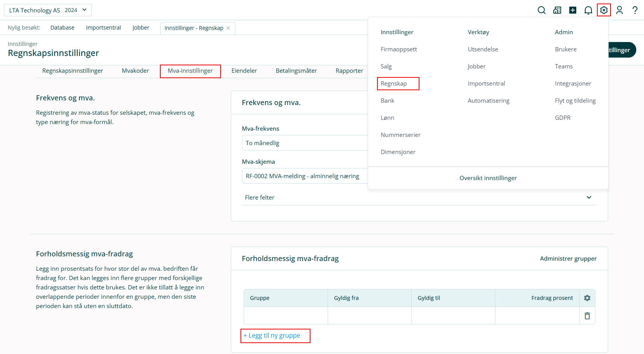Screen dimensions: 644x354
Task: Switch to the Mvakoder tab
Action: click(x=135, y=71)
